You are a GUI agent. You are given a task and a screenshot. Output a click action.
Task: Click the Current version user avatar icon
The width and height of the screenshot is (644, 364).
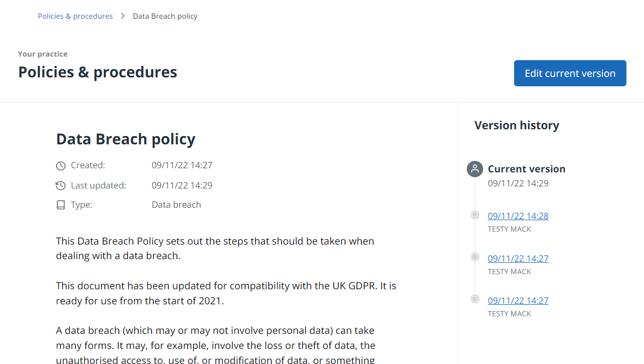point(475,169)
